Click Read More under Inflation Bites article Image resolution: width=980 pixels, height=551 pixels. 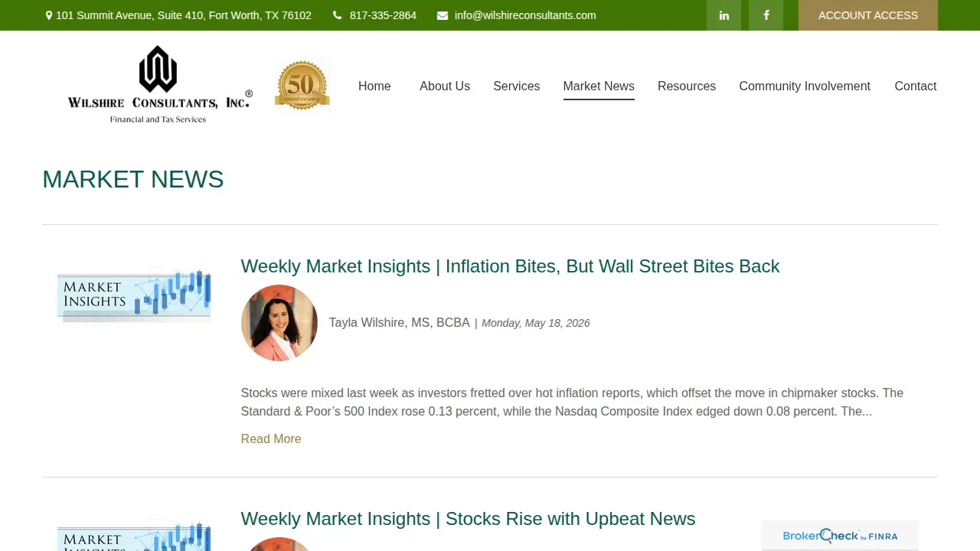click(271, 439)
